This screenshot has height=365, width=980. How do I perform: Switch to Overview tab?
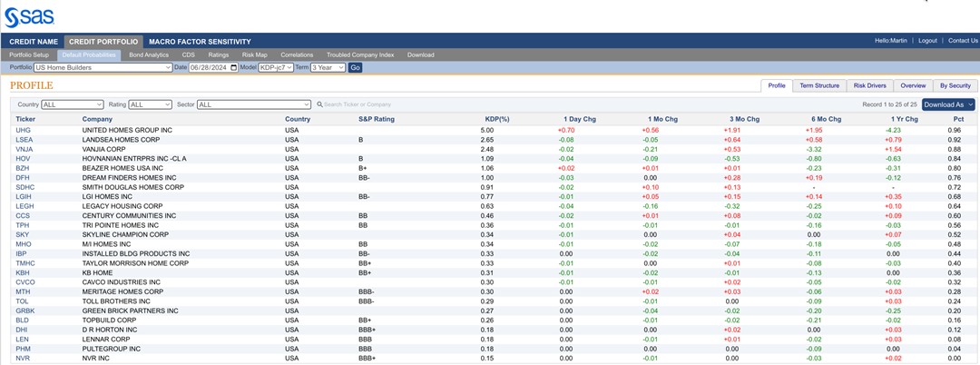pos(913,85)
